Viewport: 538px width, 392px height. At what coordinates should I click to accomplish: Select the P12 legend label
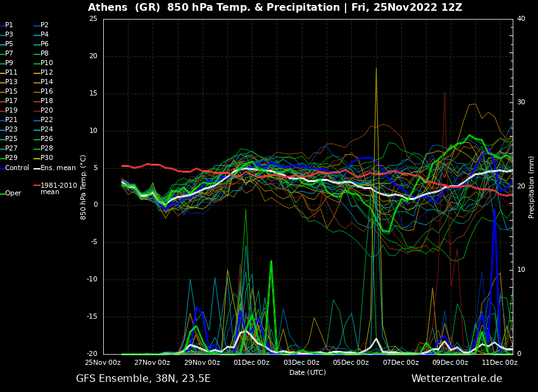click(43, 72)
